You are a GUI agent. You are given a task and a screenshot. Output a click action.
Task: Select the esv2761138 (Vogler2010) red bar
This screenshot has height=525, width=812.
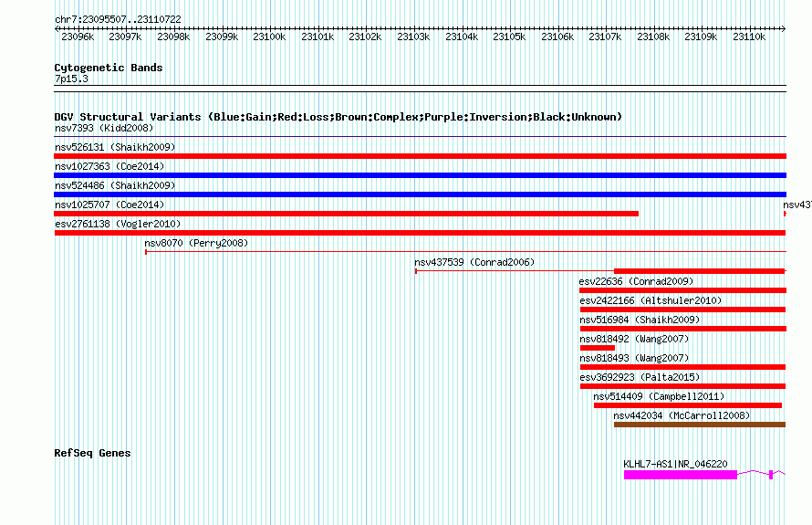(x=420, y=233)
